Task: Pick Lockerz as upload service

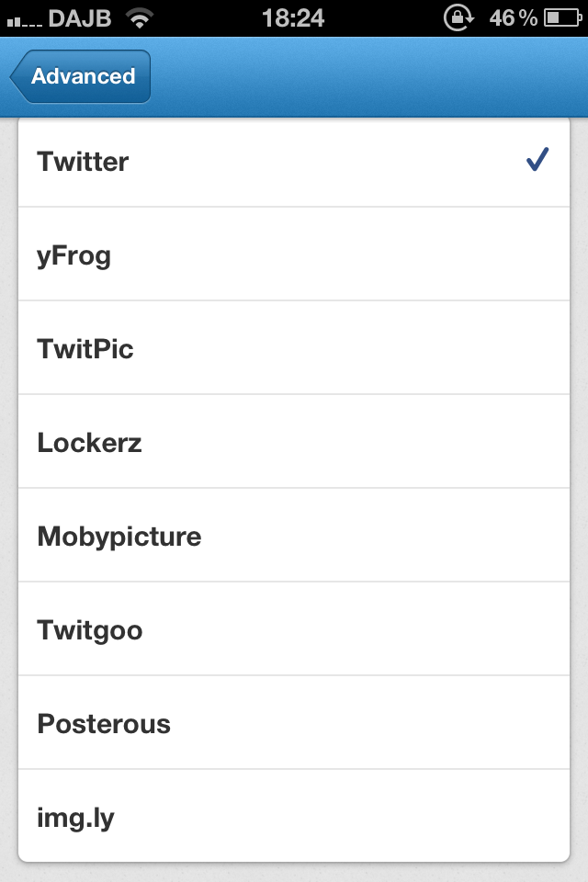Action: click(x=294, y=442)
